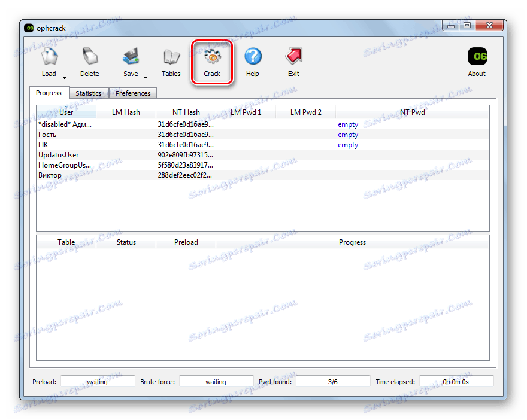Open the Preferences tab

pos(133,93)
